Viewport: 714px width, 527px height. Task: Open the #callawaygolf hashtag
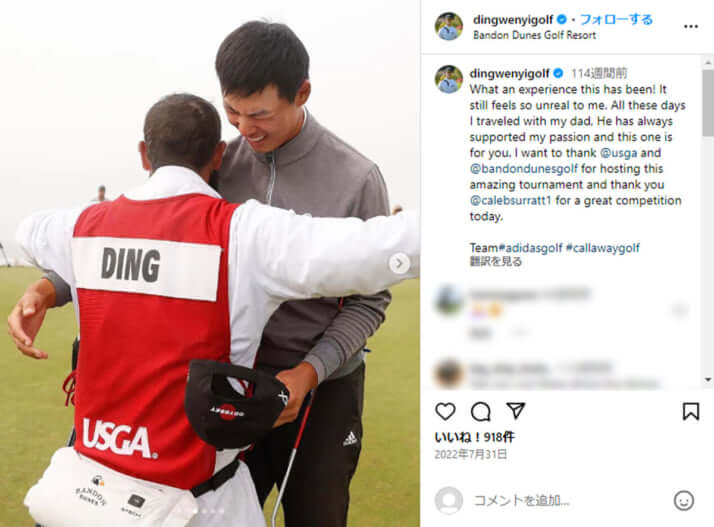[x=602, y=248]
